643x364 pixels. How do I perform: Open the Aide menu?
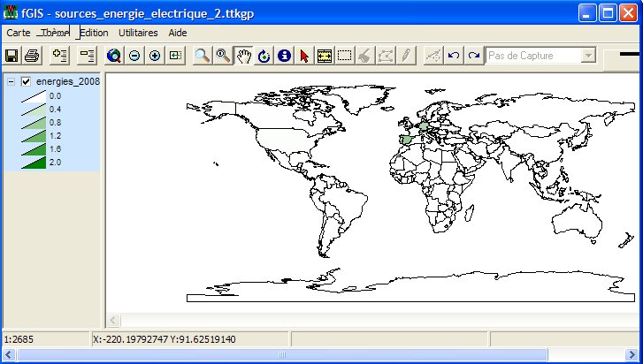click(178, 32)
